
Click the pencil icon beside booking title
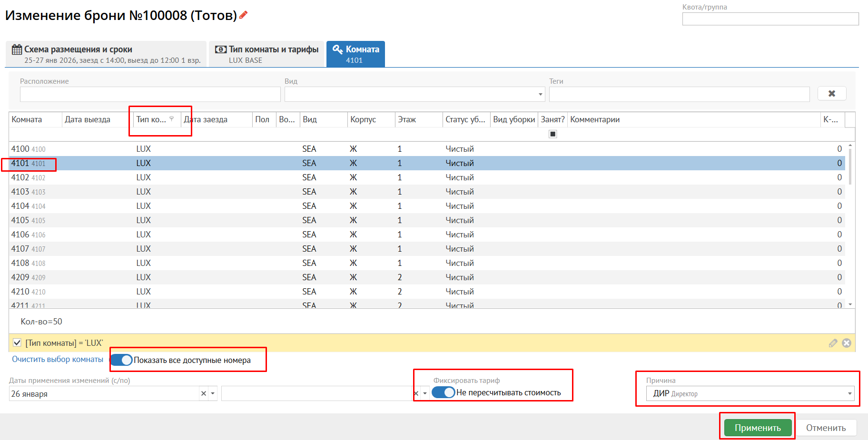pos(244,15)
